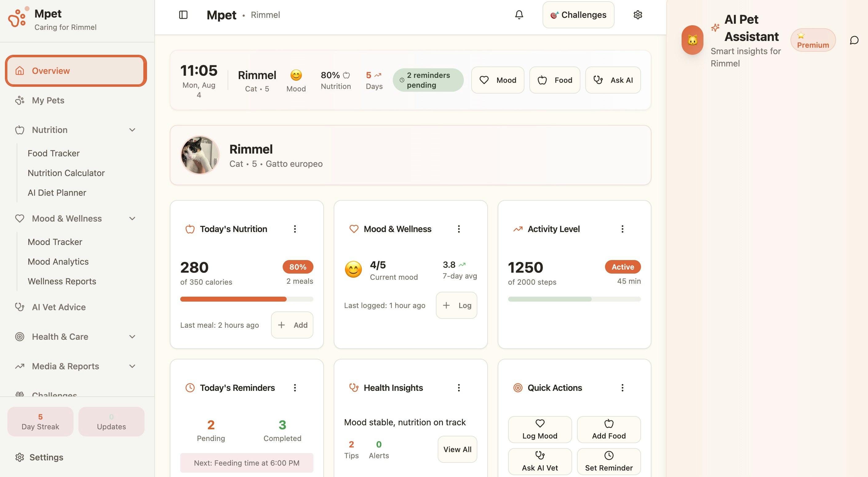Collapse the Nutrition sidebar section chevron
The width and height of the screenshot is (868, 477).
pos(133,130)
